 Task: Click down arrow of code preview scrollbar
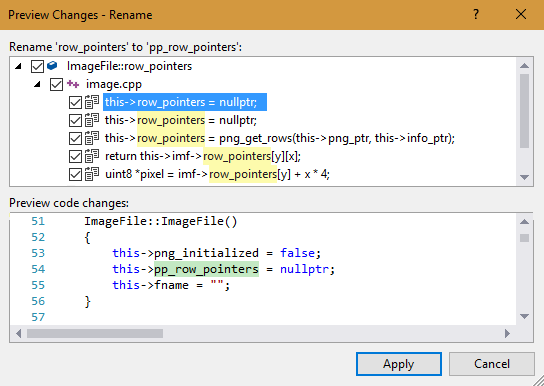(x=525, y=316)
